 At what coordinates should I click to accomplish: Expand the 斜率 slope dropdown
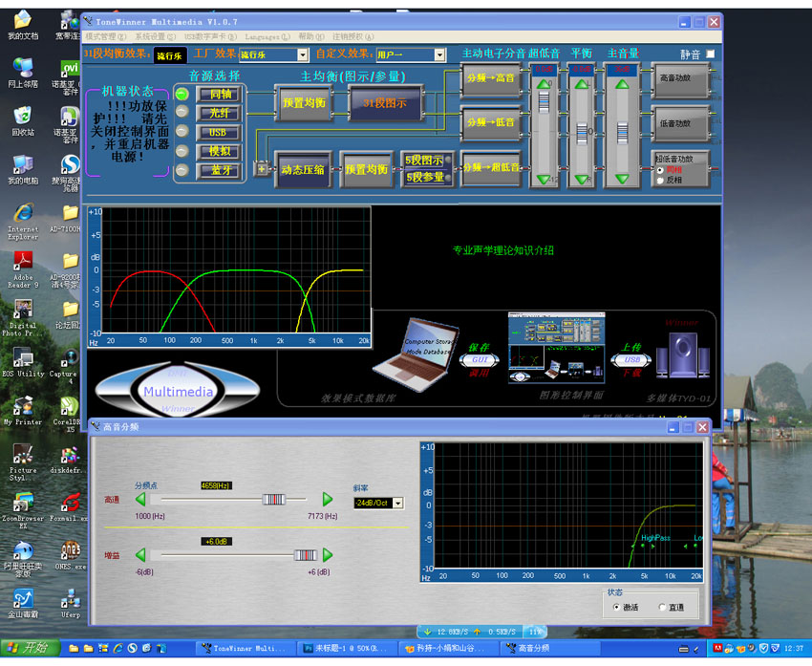pos(397,503)
